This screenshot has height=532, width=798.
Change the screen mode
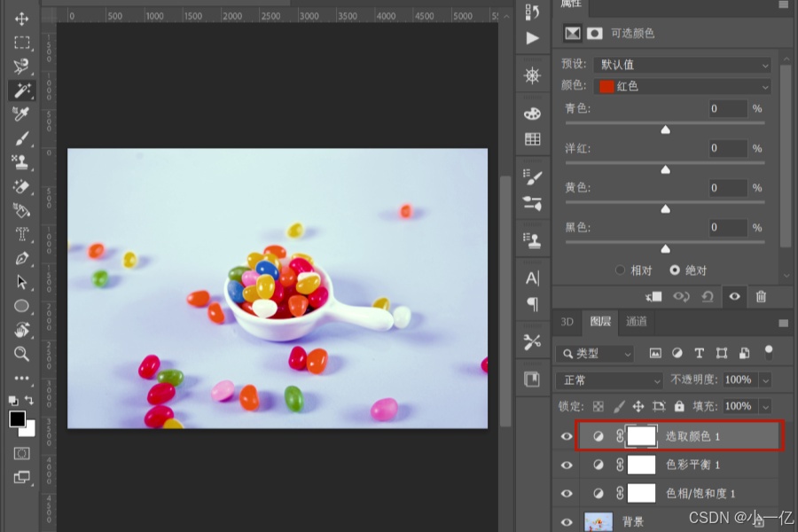point(21,477)
